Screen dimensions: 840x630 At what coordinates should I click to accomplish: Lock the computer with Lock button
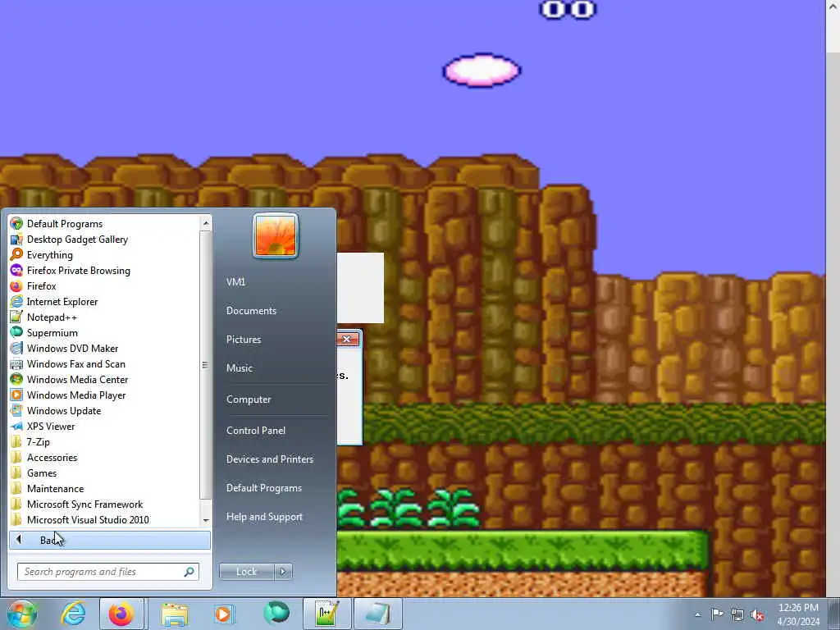coord(246,572)
